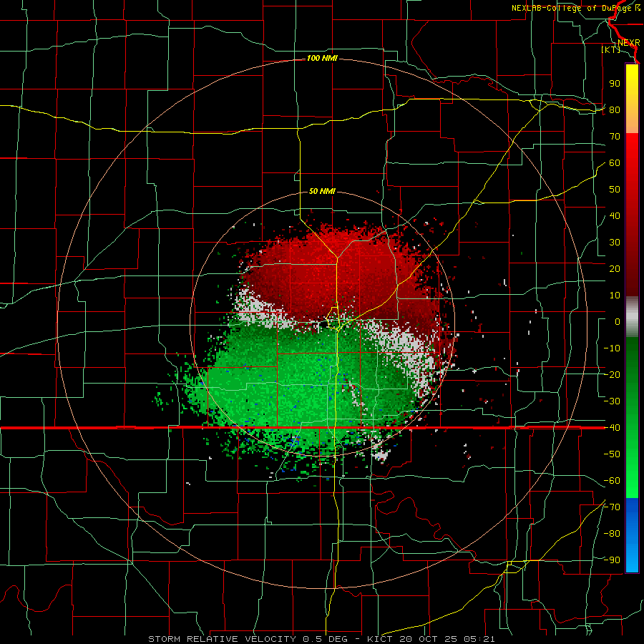The width and height of the screenshot is (644, 644).
Task: Click the 70 label on velocity scale
Action: click(615, 137)
